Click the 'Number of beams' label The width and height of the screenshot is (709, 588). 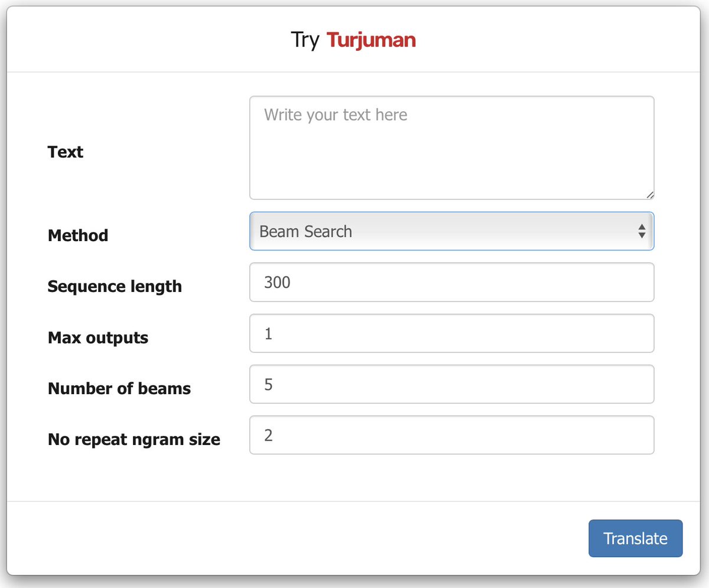pos(119,389)
